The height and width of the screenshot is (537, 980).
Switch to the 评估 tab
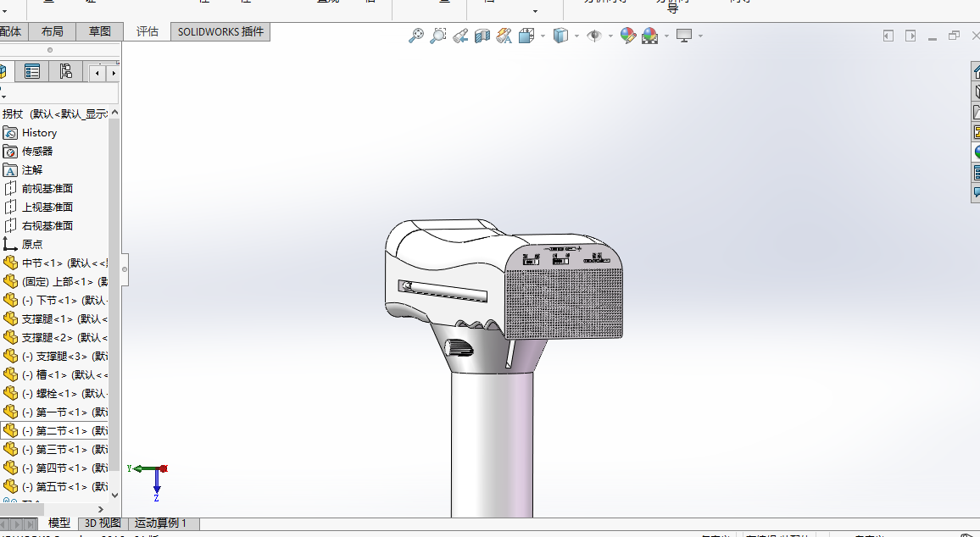point(148,31)
